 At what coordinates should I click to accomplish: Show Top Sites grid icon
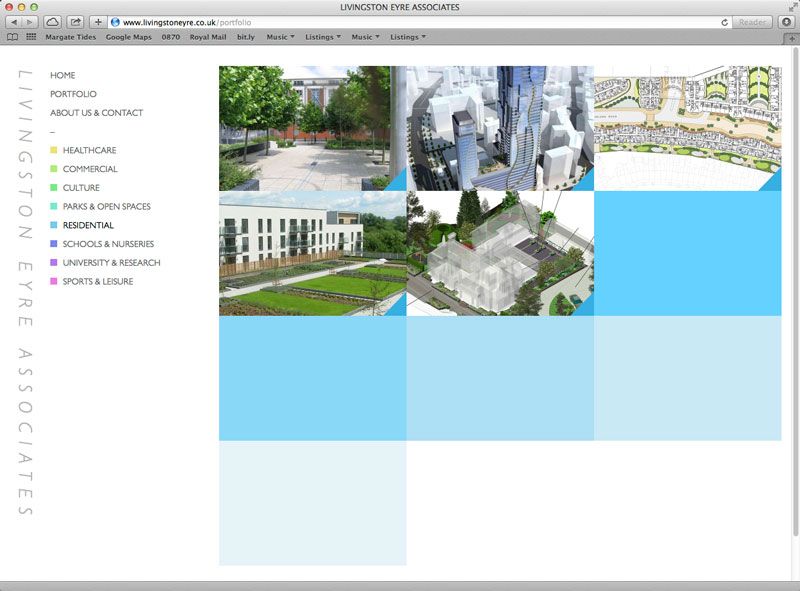[31, 37]
